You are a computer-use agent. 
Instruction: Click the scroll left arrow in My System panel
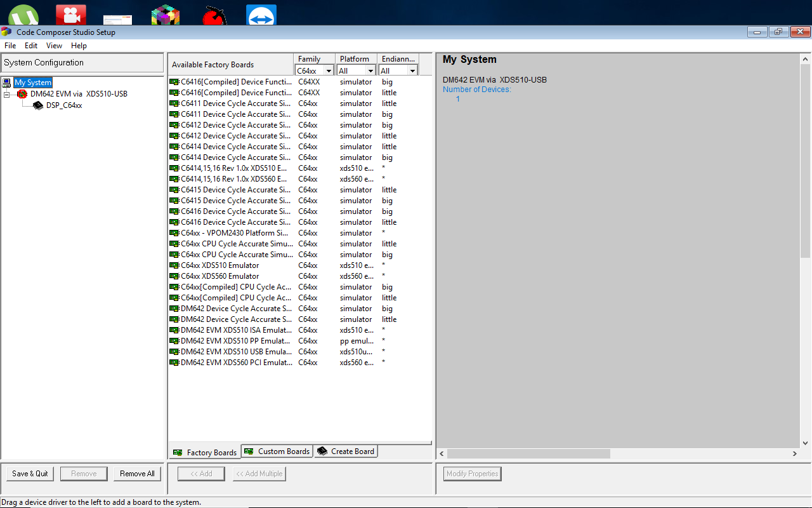[442, 453]
